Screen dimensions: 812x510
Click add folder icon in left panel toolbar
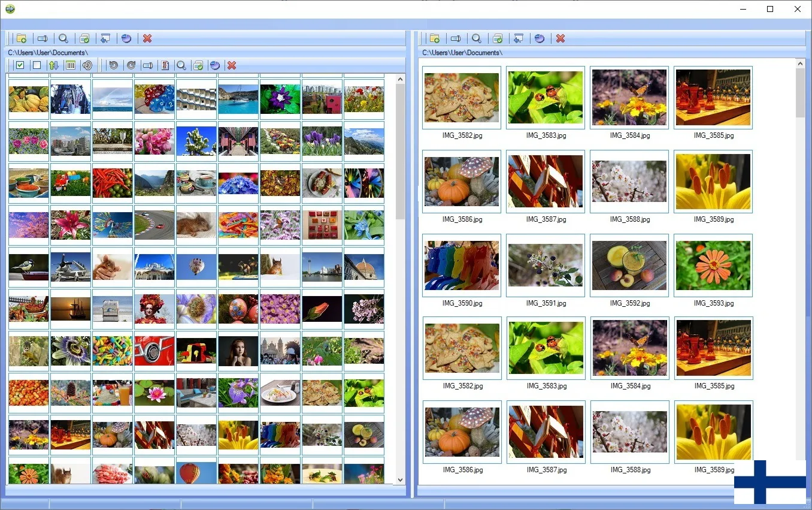[21, 38]
